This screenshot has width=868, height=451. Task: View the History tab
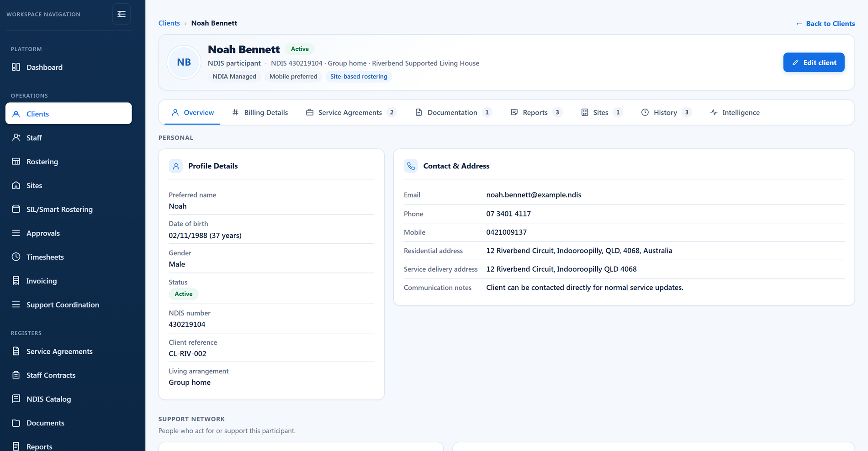(666, 112)
